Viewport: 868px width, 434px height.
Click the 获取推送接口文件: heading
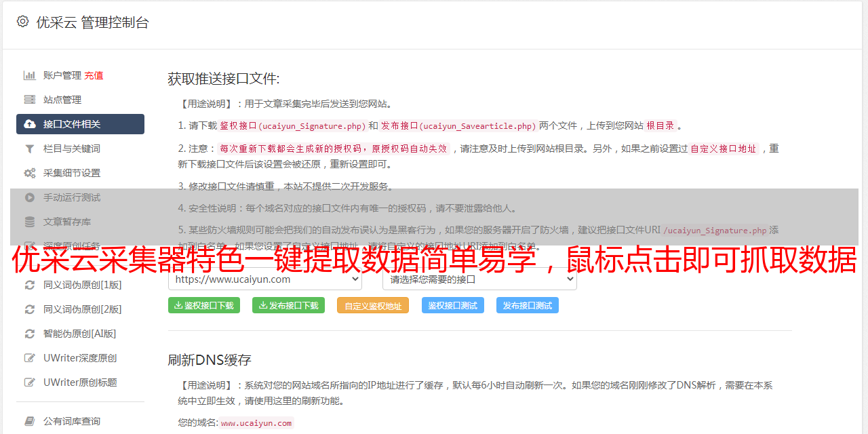pos(224,79)
